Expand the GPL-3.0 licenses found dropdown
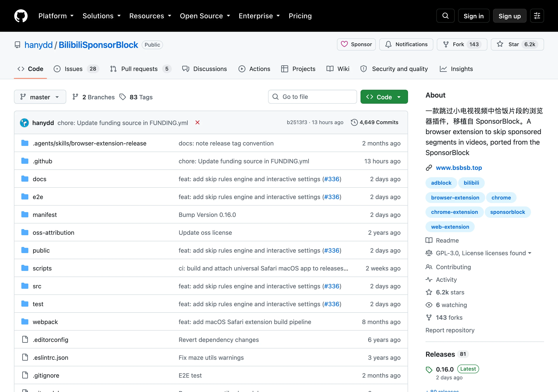558x392 pixels. (x=478, y=253)
